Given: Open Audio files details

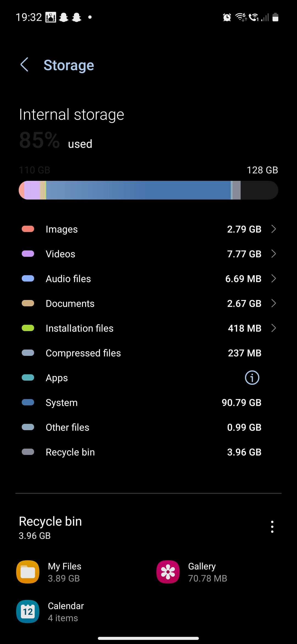Looking at the screenshot, I should 274,278.
